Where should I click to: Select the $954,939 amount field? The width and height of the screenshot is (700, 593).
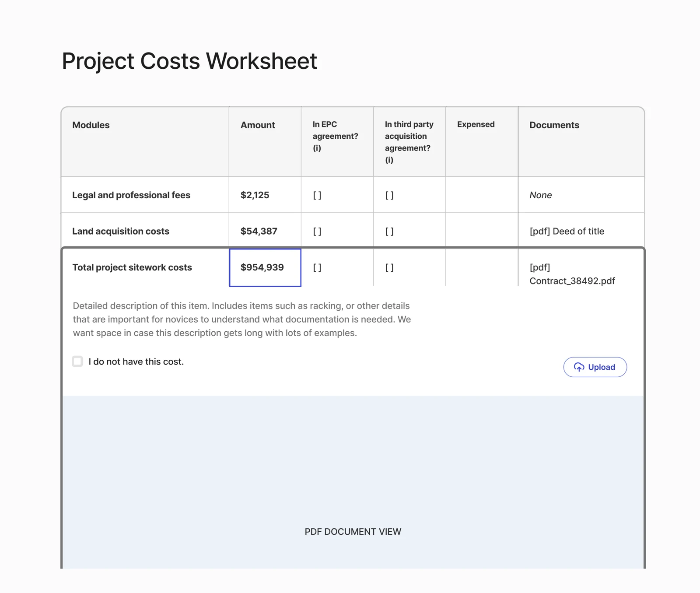[x=265, y=267]
